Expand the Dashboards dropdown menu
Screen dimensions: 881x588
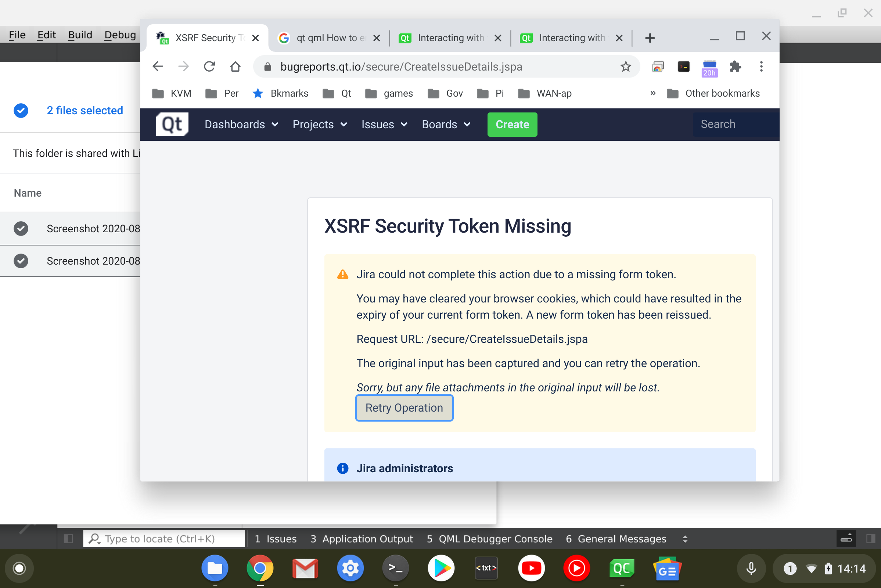point(241,124)
